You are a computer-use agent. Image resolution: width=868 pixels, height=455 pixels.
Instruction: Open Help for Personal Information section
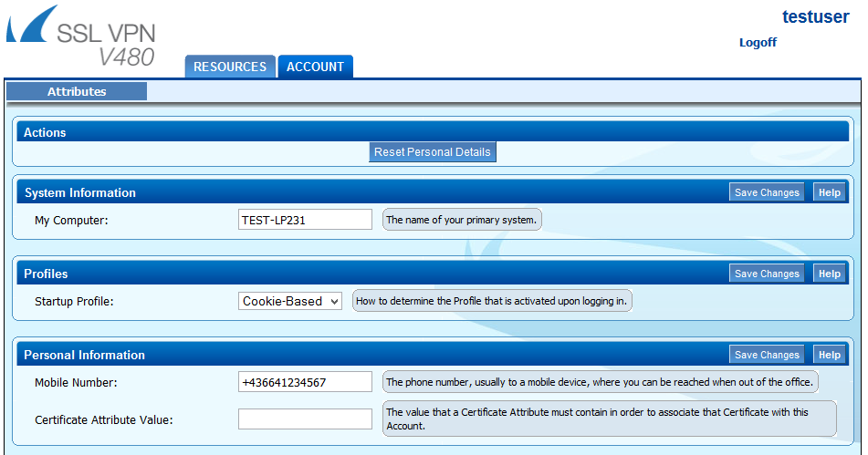pos(830,355)
